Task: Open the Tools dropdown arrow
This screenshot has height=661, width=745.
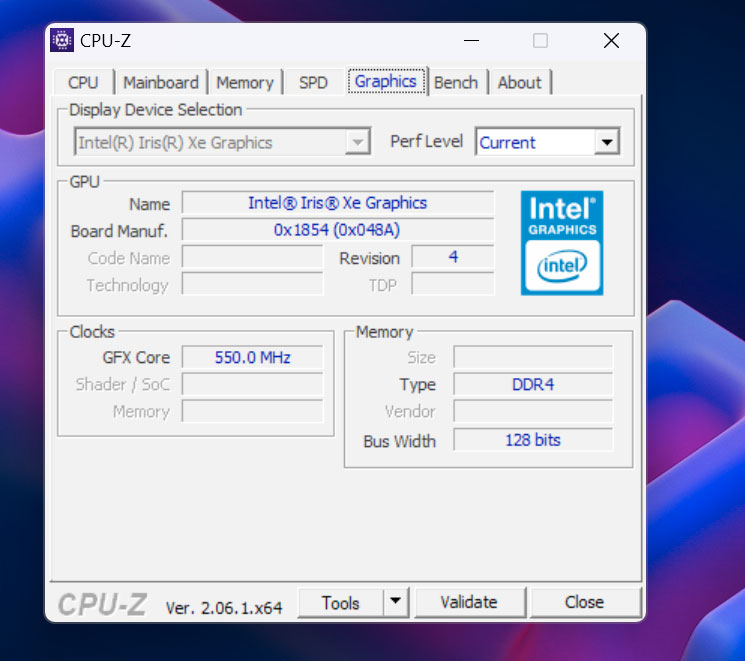Action: [395, 602]
